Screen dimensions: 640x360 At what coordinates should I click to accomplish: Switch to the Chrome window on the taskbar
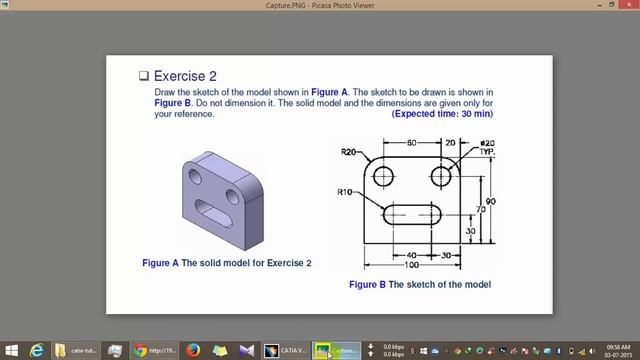[x=154, y=351]
